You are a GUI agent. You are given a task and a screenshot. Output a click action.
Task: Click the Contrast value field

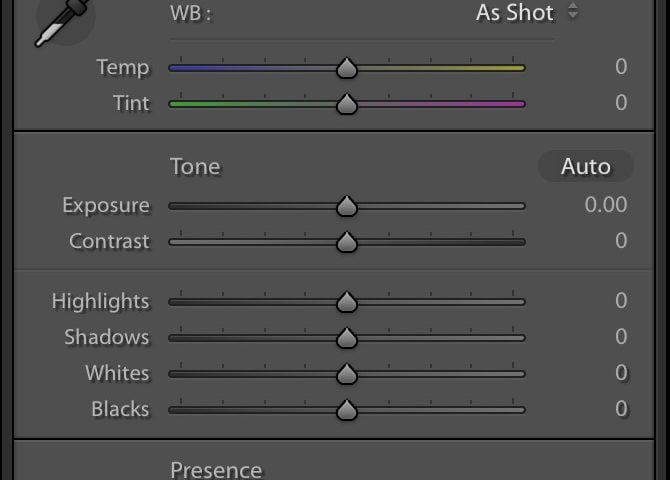pyautogui.click(x=621, y=241)
